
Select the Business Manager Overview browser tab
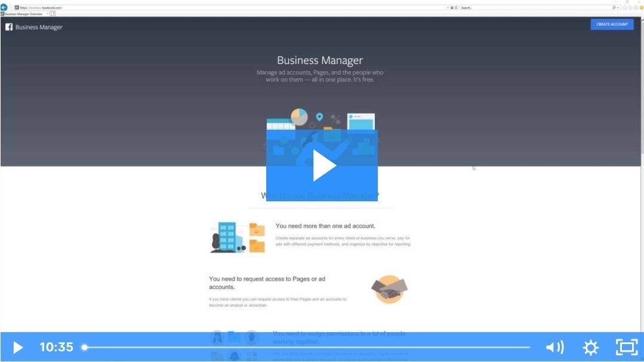tap(24, 14)
